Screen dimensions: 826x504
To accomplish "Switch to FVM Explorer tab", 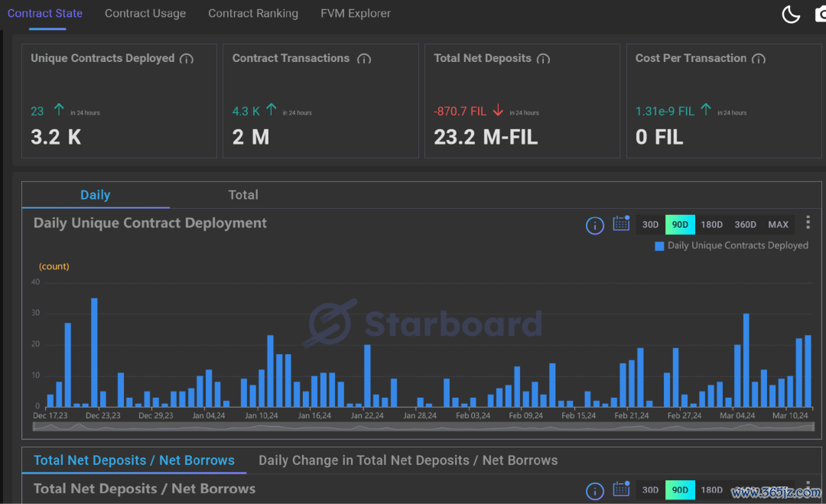I will 355,14.
